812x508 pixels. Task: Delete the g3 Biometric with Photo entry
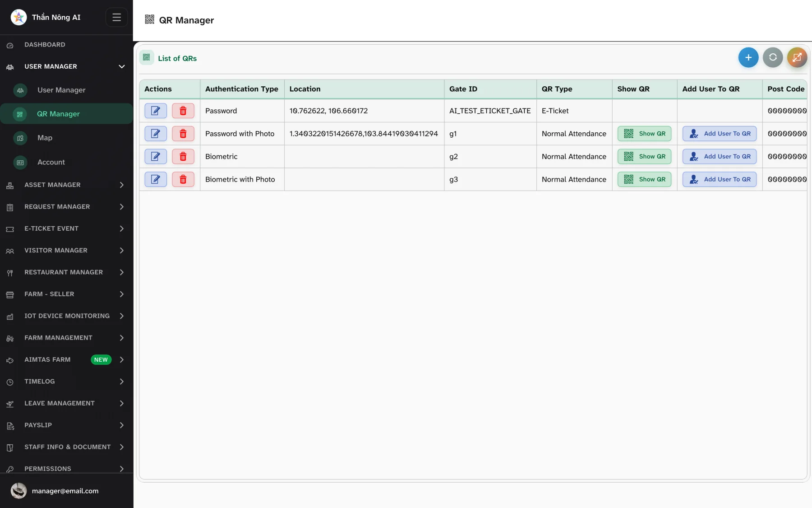pyautogui.click(x=183, y=179)
